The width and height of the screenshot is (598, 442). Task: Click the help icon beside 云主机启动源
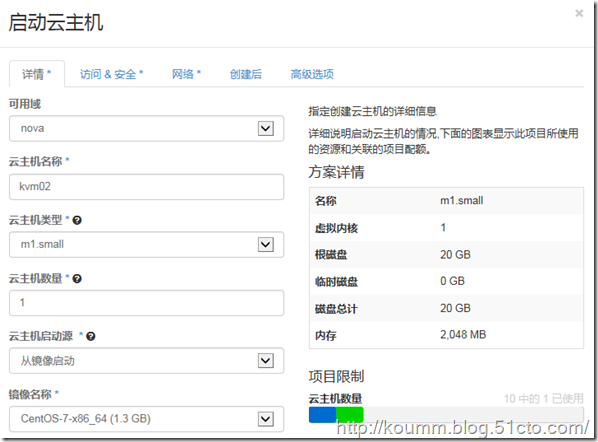coord(91,336)
